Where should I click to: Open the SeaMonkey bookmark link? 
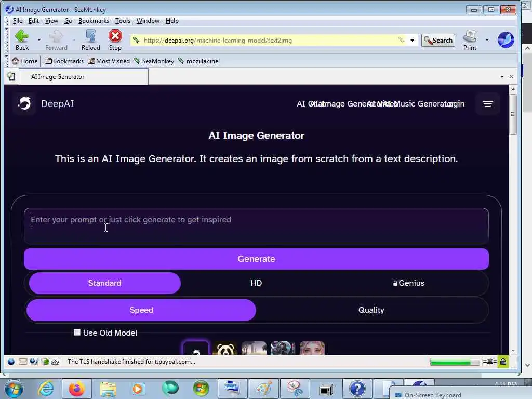[x=154, y=61]
